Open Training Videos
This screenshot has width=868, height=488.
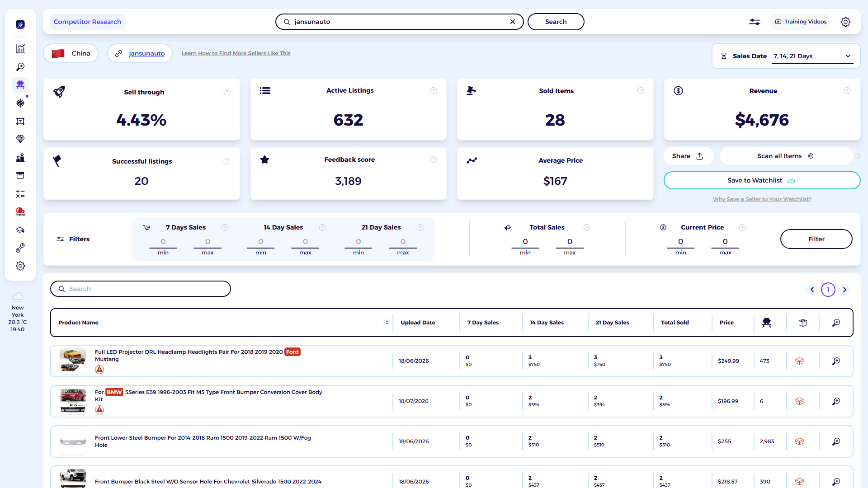pos(800,22)
